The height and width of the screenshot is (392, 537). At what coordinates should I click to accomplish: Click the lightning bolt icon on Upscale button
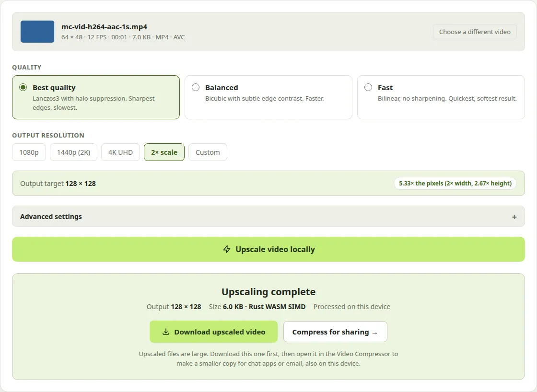[227, 249]
